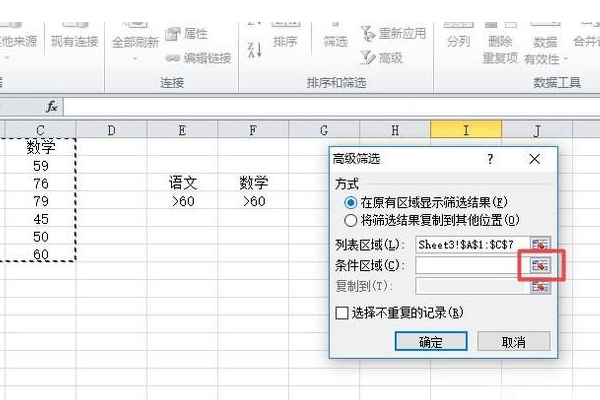Image resolution: width=600 pixels, height=400 pixels.
Task: Click the Z to A descending sort icon
Action: click(254, 50)
